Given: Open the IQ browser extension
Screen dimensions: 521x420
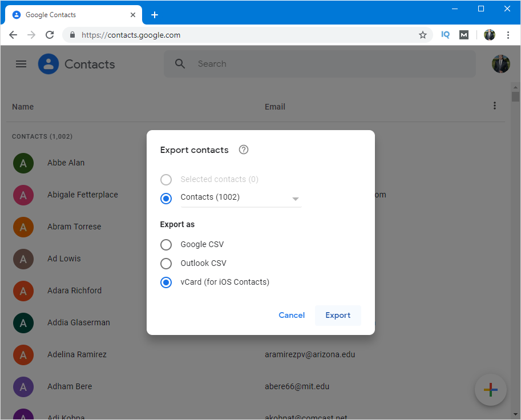Looking at the screenshot, I should coord(445,35).
